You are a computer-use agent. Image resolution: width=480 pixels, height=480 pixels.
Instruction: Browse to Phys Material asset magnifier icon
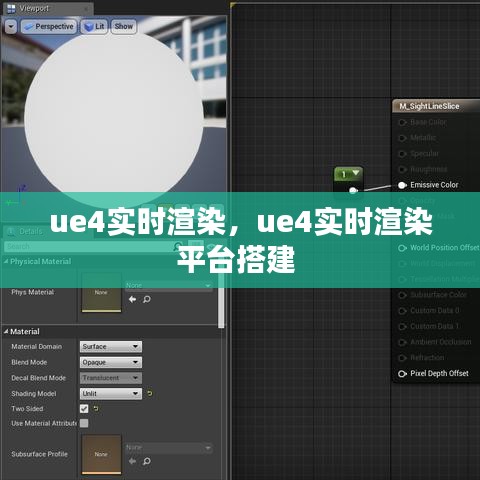click(147, 299)
